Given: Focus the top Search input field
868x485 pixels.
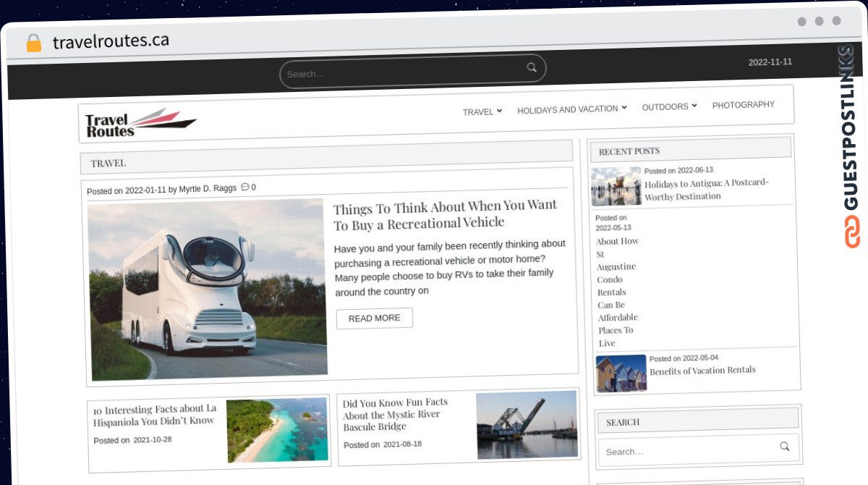Looking at the screenshot, I should click(412, 72).
